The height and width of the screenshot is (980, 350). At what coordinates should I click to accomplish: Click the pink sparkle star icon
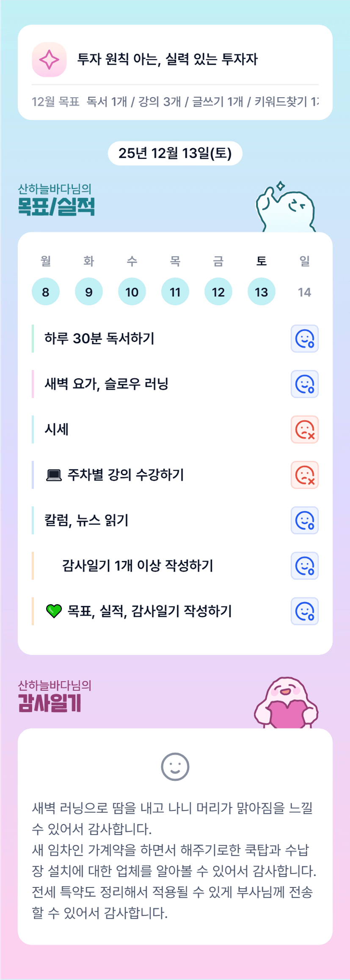pos(49,60)
